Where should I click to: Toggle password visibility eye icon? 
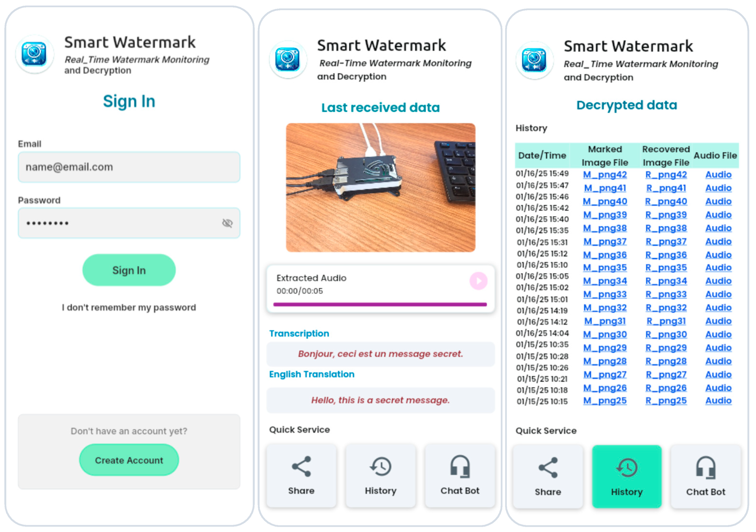pyautogui.click(x=227, y=223)
